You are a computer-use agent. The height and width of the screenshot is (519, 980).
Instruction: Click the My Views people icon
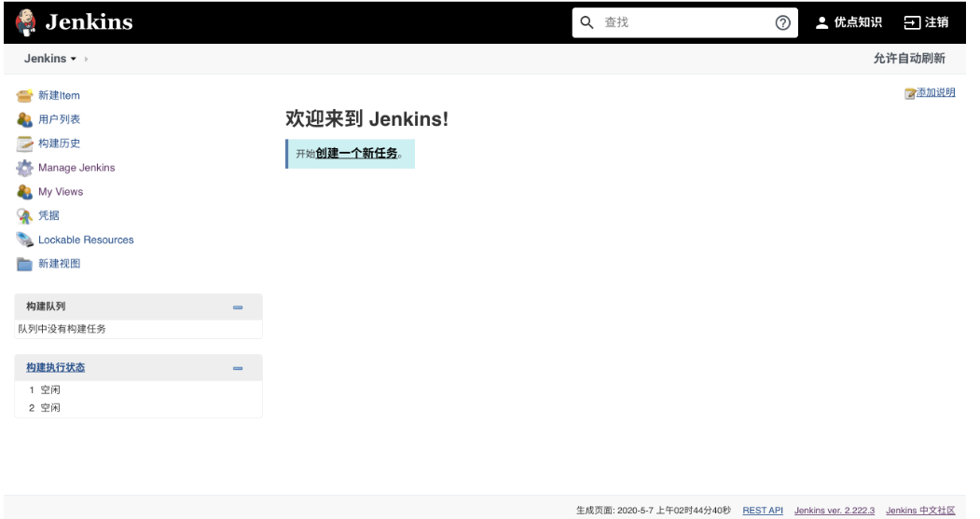[x=24, y=192]
